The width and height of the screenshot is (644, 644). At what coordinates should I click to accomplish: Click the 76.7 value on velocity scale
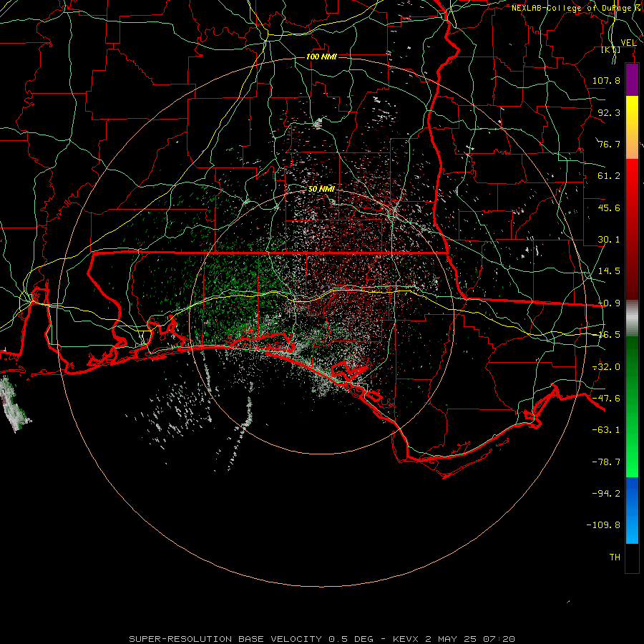point(609,144)
